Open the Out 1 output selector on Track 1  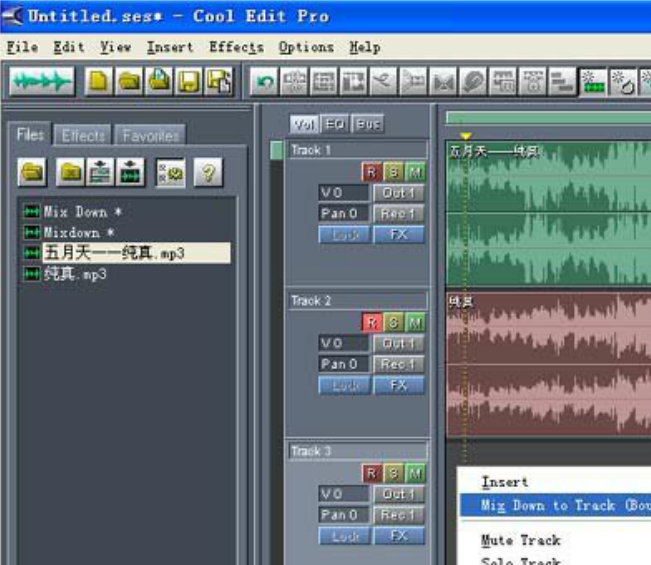398,192
